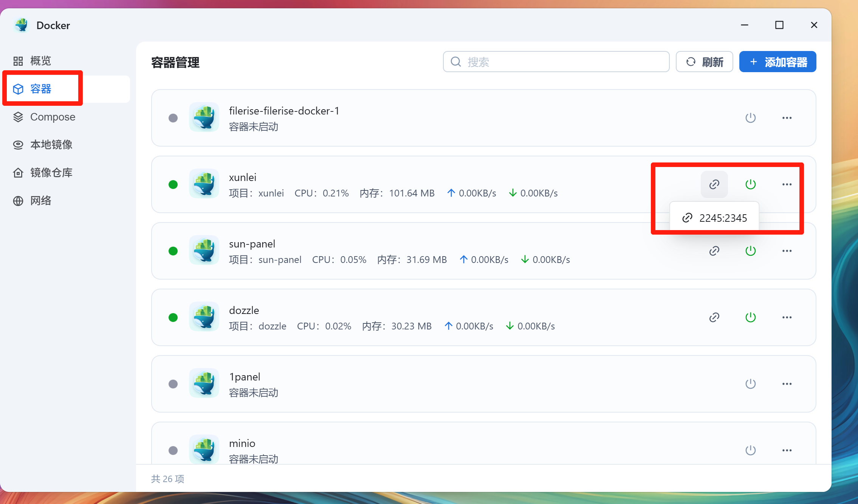The width and height of the screenshot is (858, 504).
Task: Click the container name dozzle
Action: 244,311
